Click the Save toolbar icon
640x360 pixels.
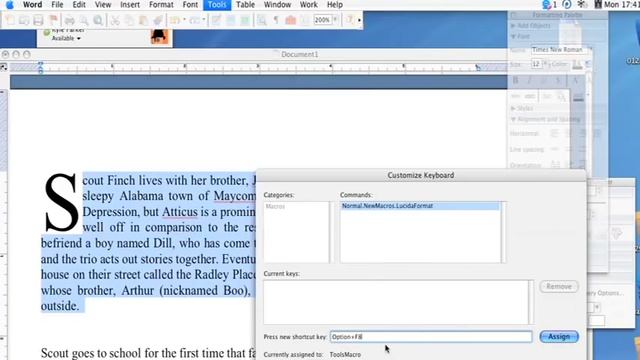pos(38,20)
